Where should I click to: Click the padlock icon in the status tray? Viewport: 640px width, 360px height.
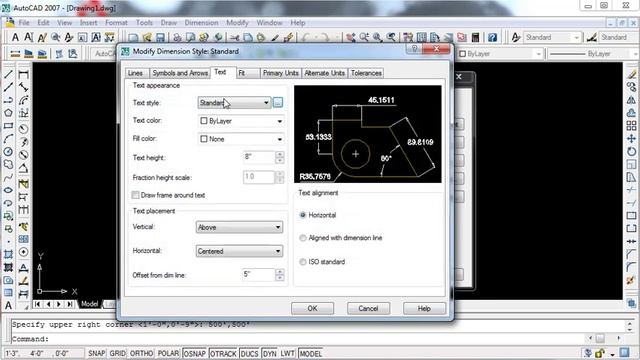point(600,353)
